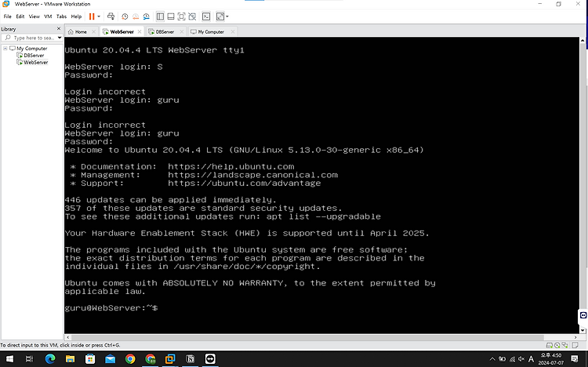This screenshot has width=588, height=367.
Task: Close the WebServer tab
Action: (140, 32)
